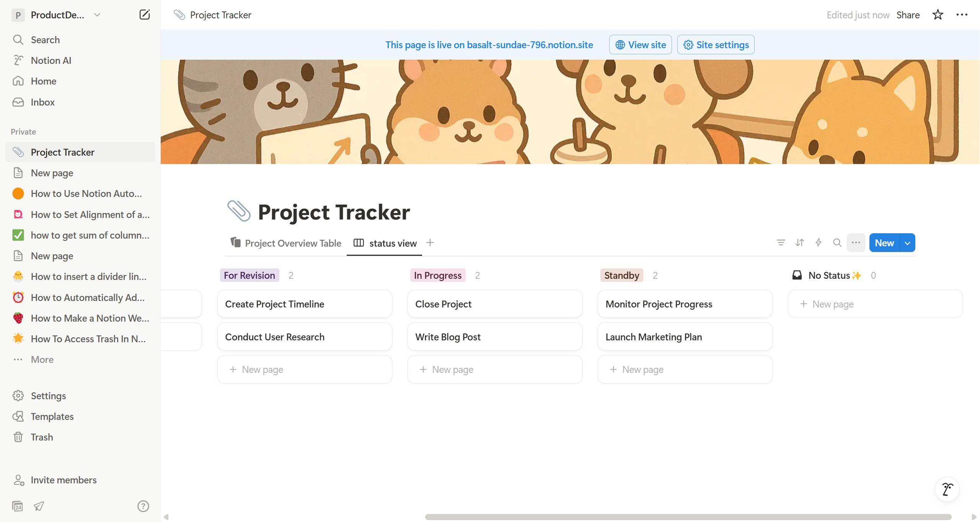Open How to Set Alignment page

[x=80, y=215]
